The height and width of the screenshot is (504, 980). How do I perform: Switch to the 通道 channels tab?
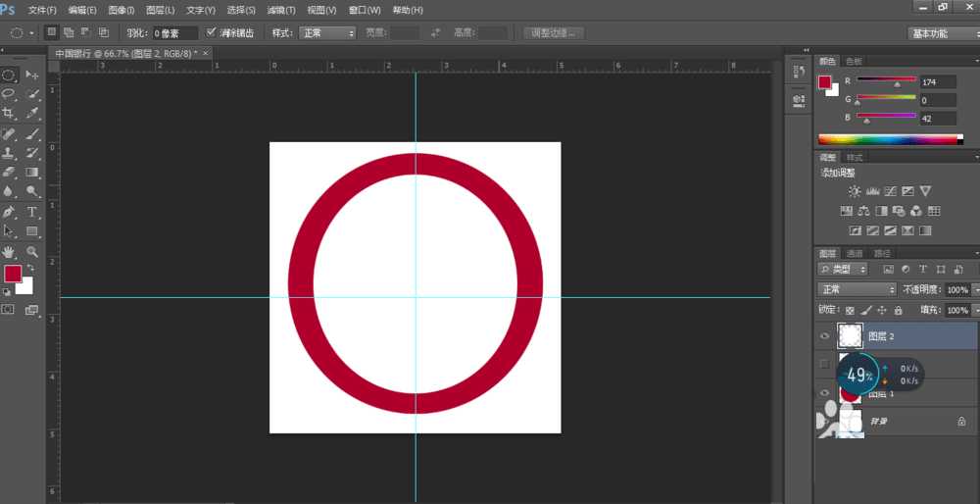855,253
